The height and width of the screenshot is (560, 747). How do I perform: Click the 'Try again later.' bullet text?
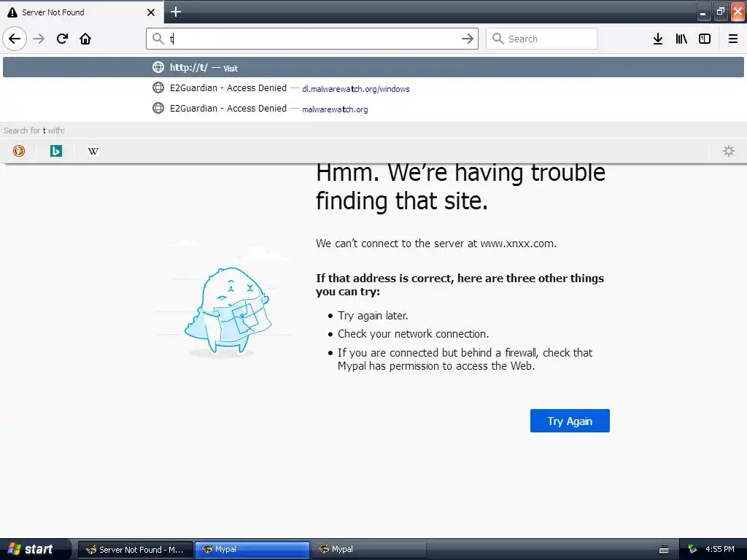373,316
